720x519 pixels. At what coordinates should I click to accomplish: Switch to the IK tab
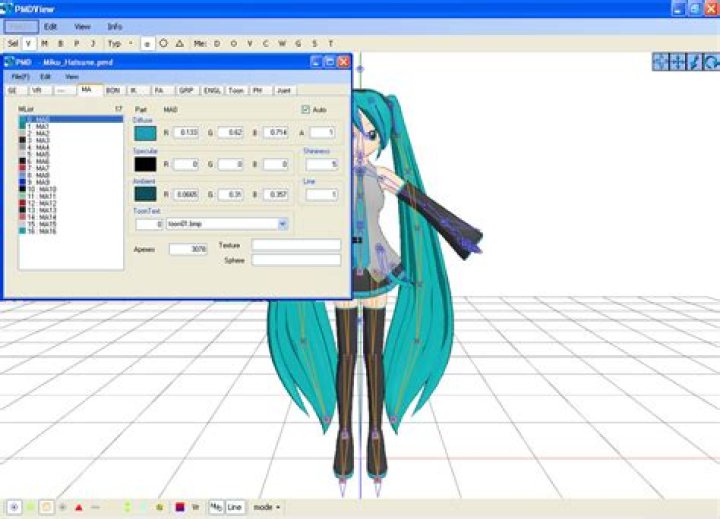pyautogui.click(x=138, y=90)
